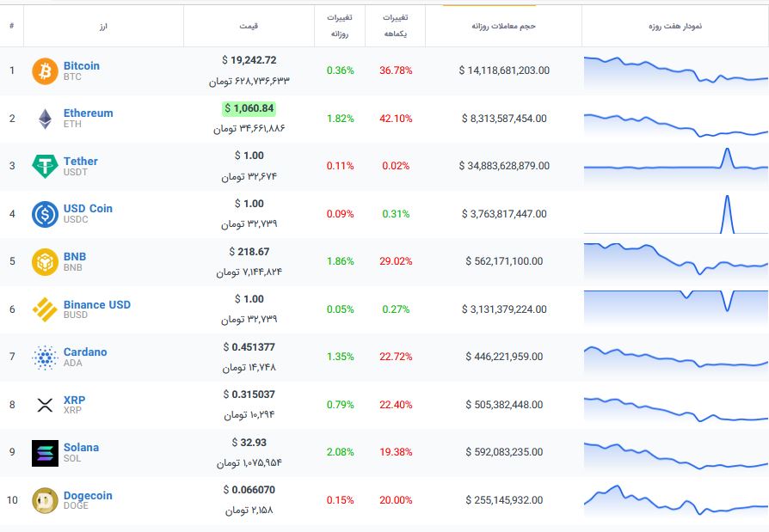Click the نمودار هفت روزه column header
Screen dimensions: 769x532
[x=675, y=26]
